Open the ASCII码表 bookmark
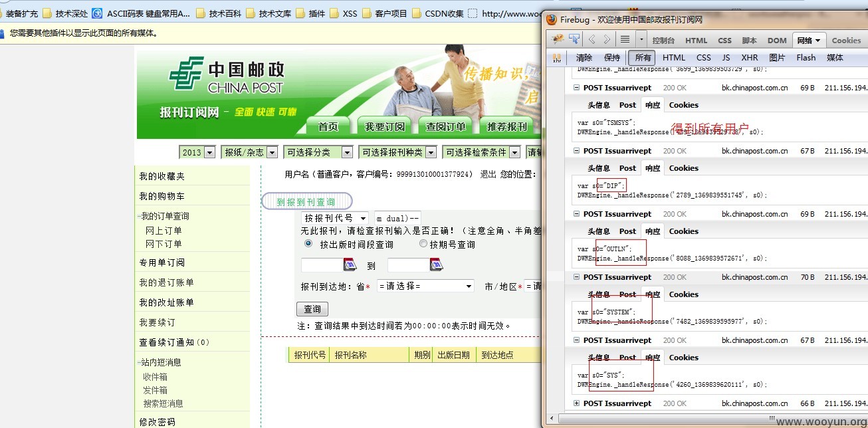The width and height of the screenshot is (868, 428). point(142,13)
